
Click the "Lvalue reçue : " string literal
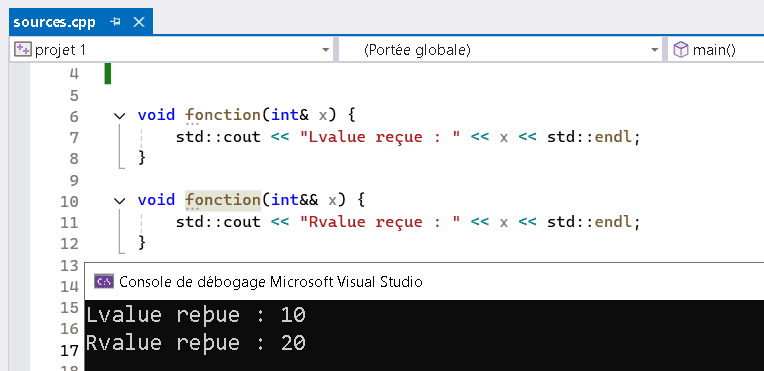tap(380, 137)
